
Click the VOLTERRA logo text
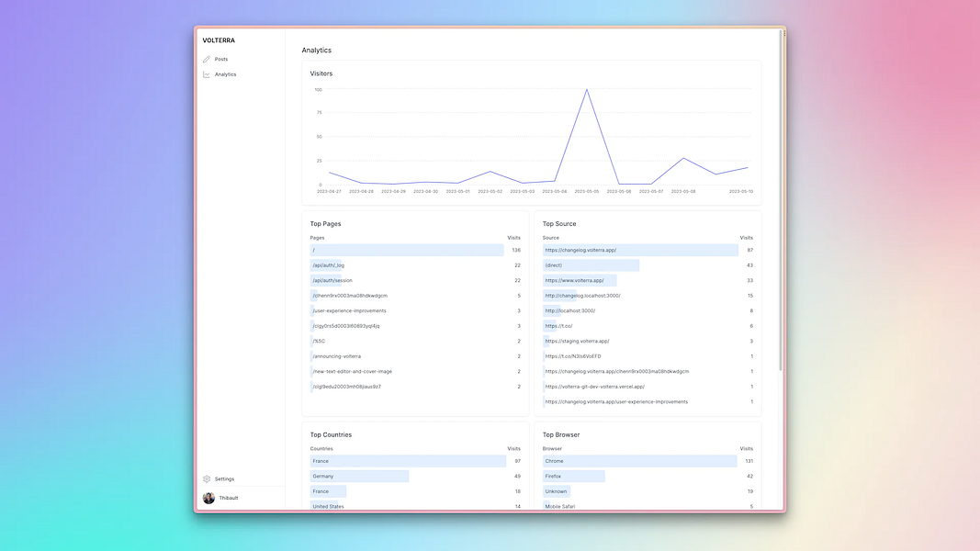pos(219,40)
